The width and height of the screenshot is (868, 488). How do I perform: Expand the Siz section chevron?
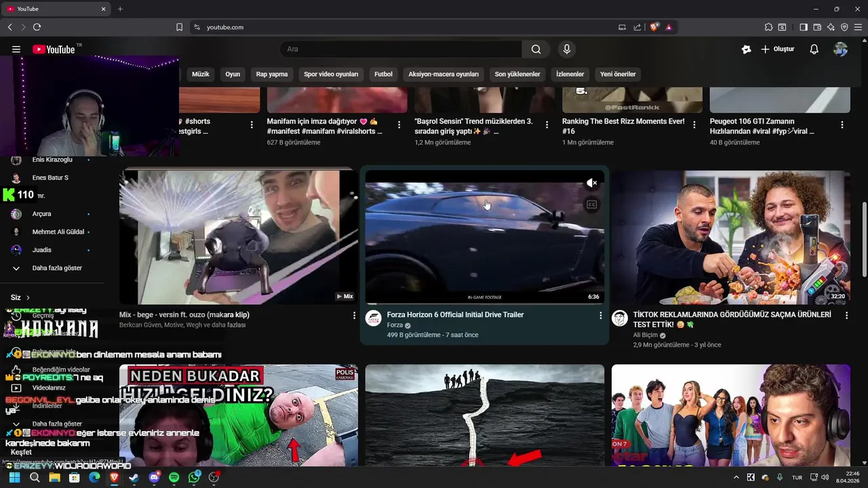(x=28, y=298)
